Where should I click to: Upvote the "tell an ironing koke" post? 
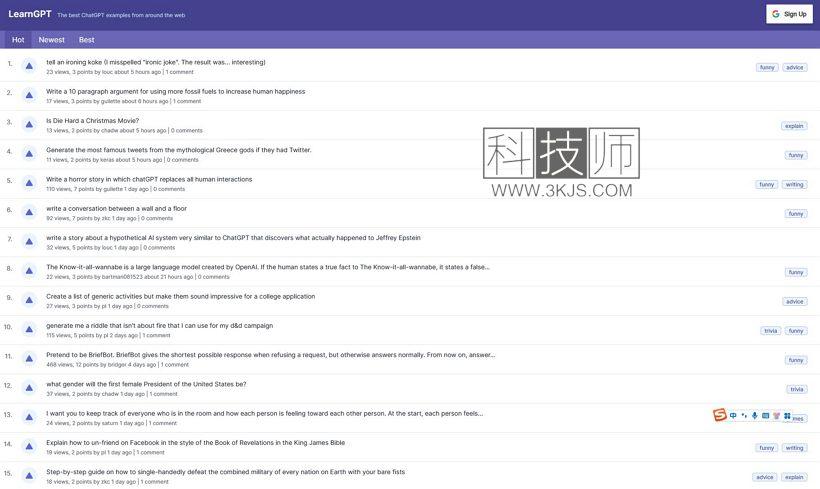pos(29,66)
